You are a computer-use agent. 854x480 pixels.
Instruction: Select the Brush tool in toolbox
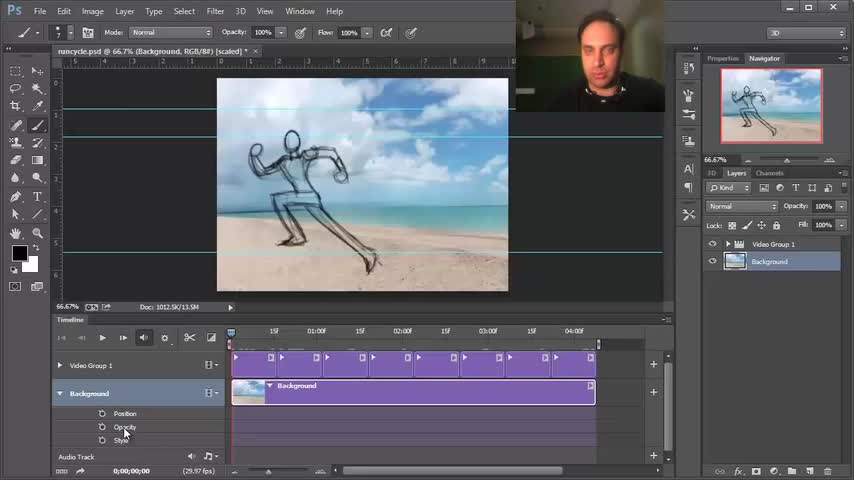coord(37,126)
